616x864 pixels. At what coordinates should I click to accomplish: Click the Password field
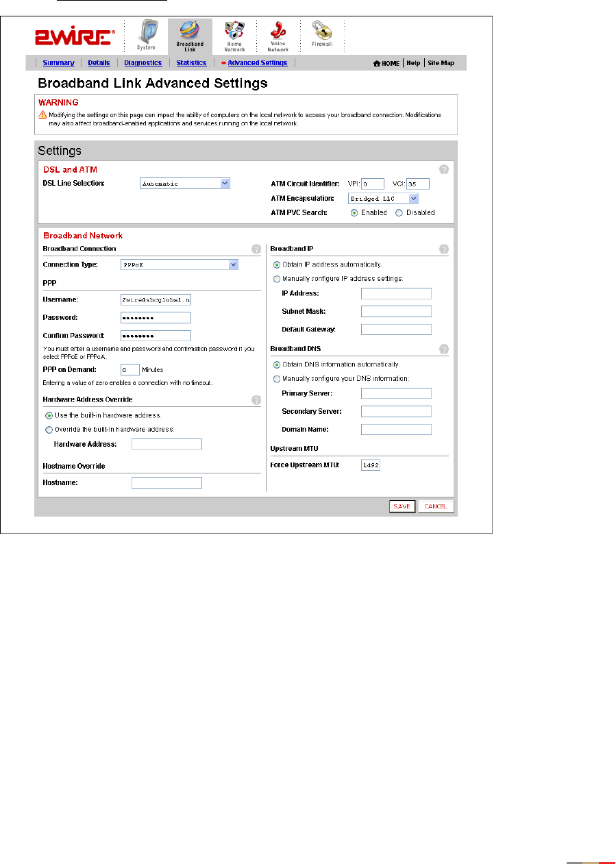(156, 317)
